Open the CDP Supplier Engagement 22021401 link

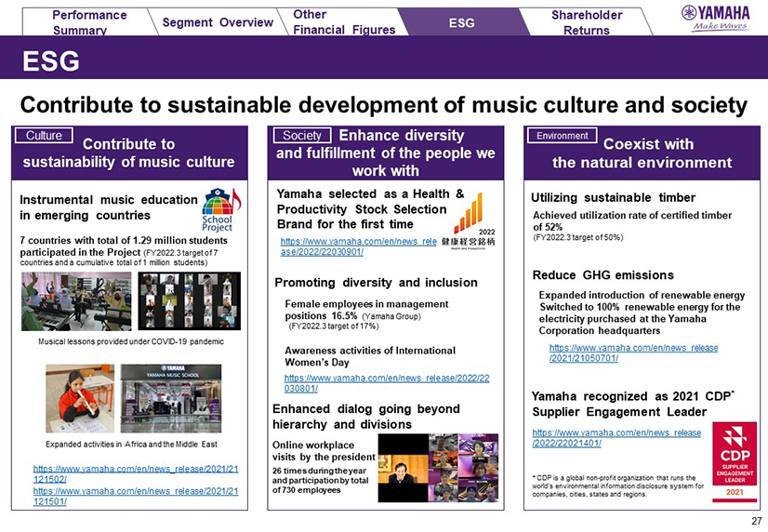pos(616,438)
